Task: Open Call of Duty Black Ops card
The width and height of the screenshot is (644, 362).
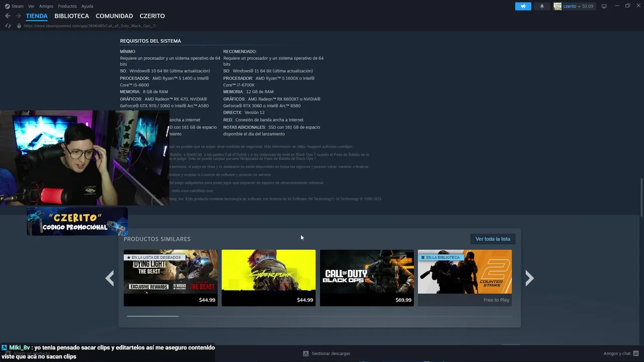Action: pyautogui.click(x=367, y=278)
